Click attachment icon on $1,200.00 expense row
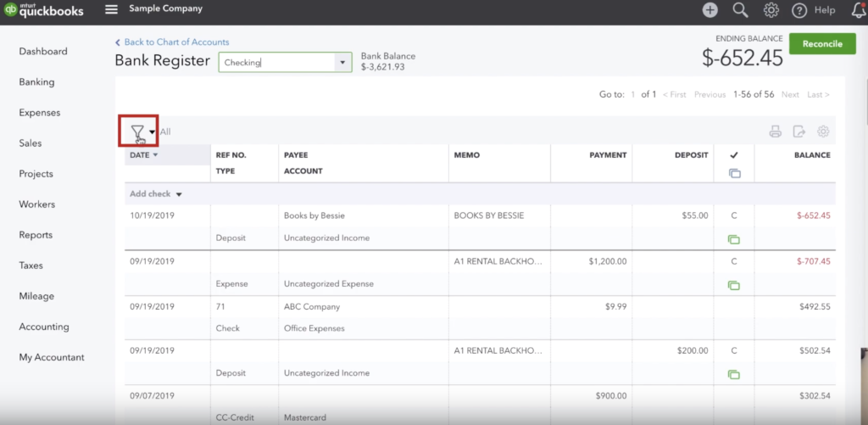The width and height of the screenshot is (868, 425). point(734,285)
